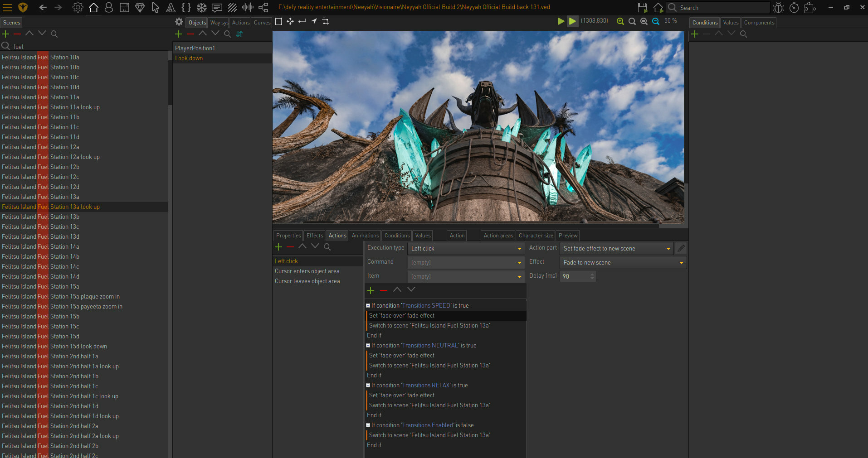Switch to the Values tab in right panel
Image resolution: width=868 pixels, height=458 pixels.
point(730,23)
